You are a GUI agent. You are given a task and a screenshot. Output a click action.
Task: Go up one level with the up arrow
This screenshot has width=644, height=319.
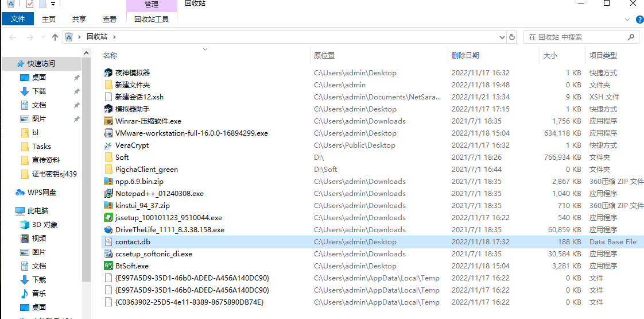55,37
